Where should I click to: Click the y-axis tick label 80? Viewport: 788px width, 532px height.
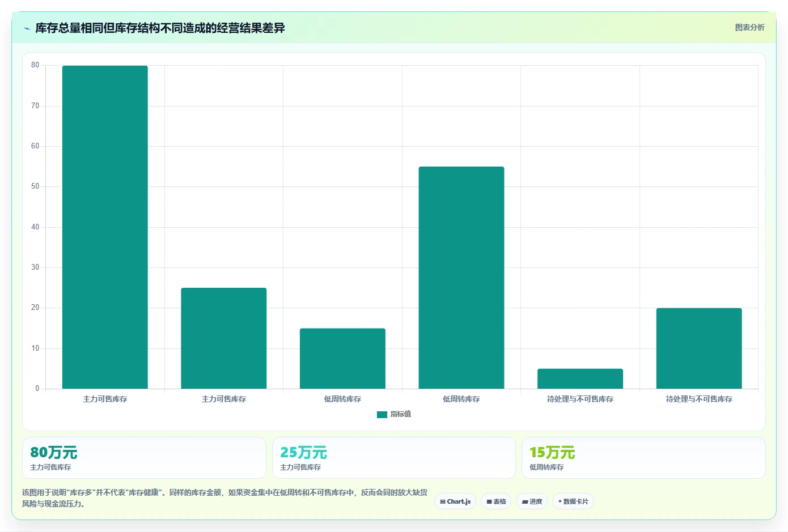pos(35,65)
